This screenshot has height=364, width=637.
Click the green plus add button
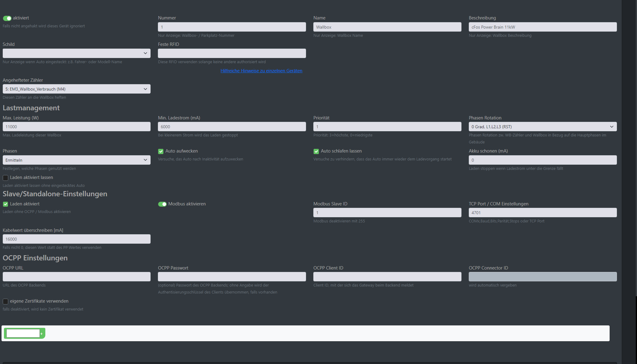pyautogui.click(x=42, y=334)
